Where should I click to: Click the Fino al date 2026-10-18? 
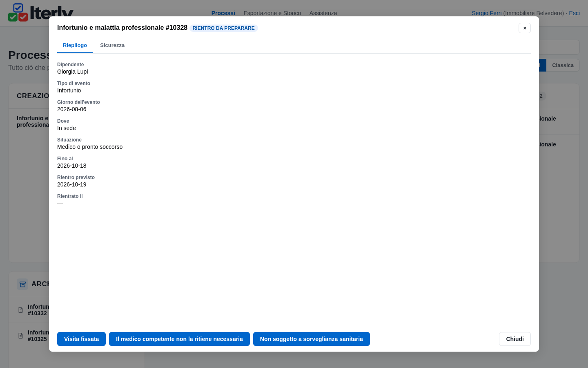pos(72,166)
